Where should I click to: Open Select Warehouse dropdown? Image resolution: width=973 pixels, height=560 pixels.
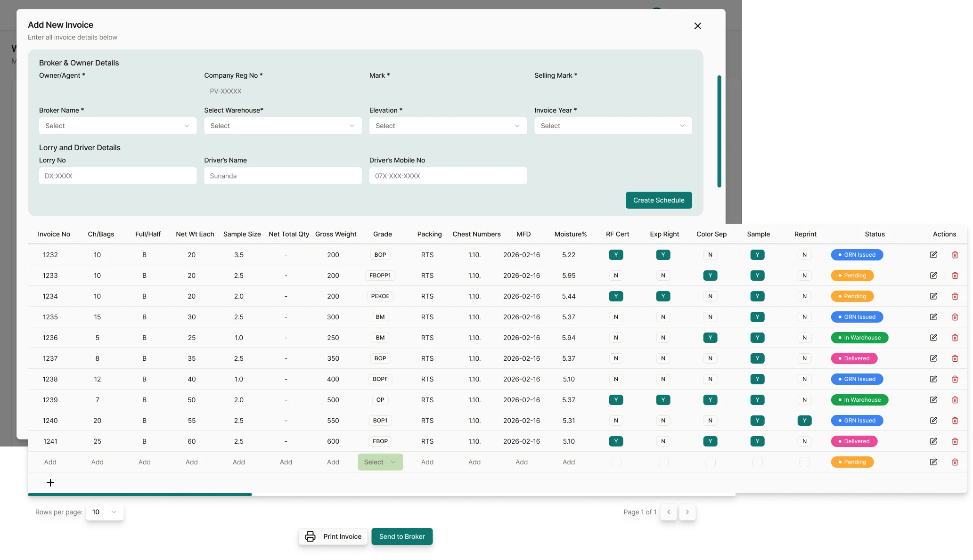pos(283,126)
